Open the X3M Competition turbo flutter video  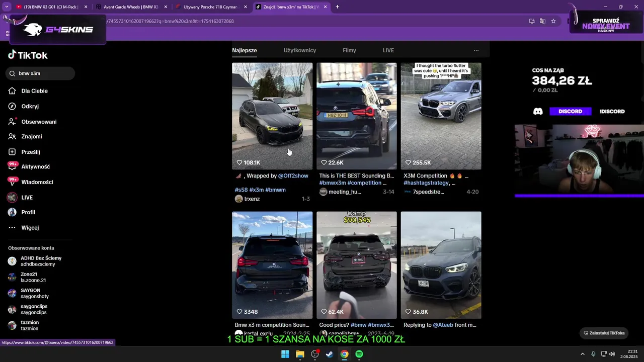441,116
